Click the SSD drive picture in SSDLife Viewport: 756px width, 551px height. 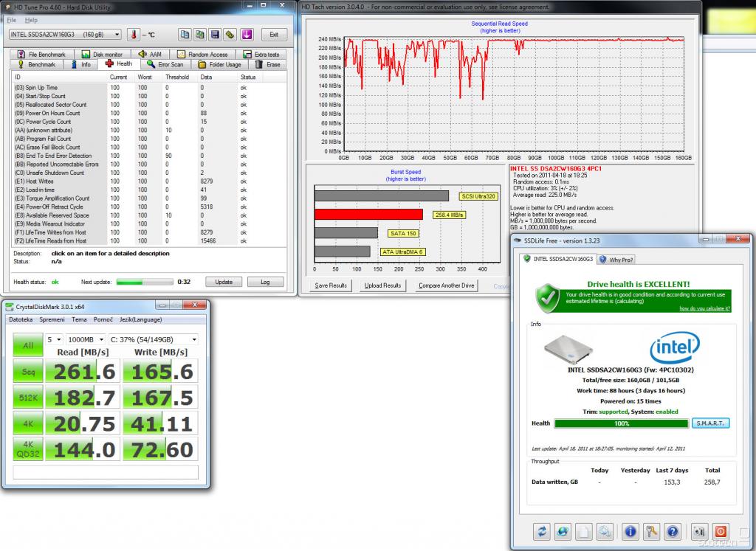[568, 349]
